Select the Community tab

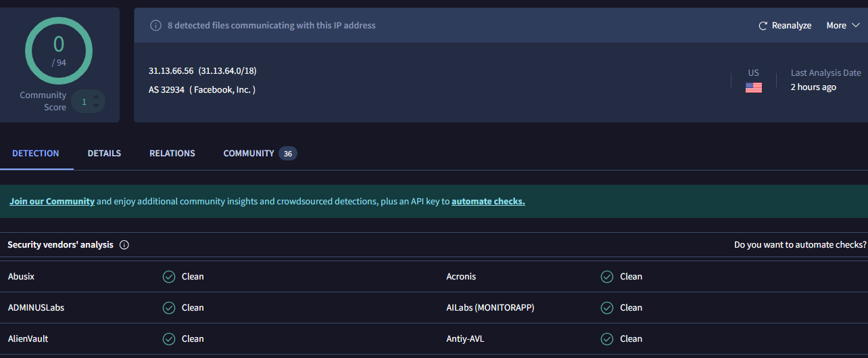[249, 154]
